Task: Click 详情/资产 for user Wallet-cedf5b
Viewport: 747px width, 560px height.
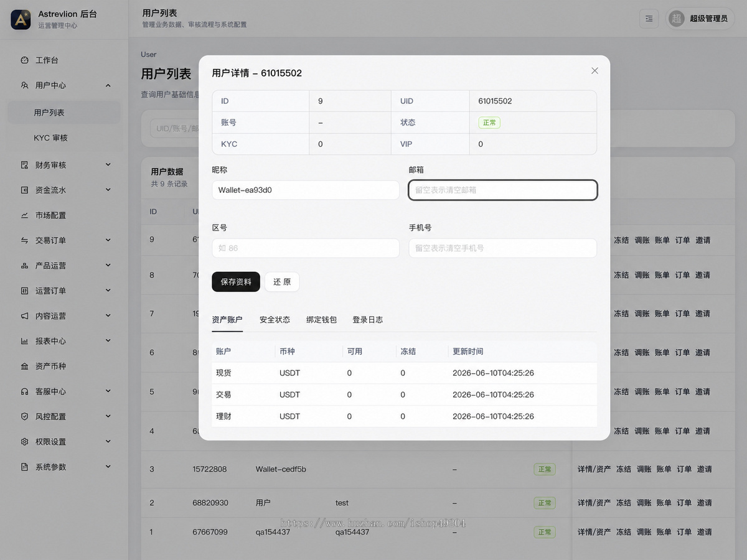Action: point(594,469)
